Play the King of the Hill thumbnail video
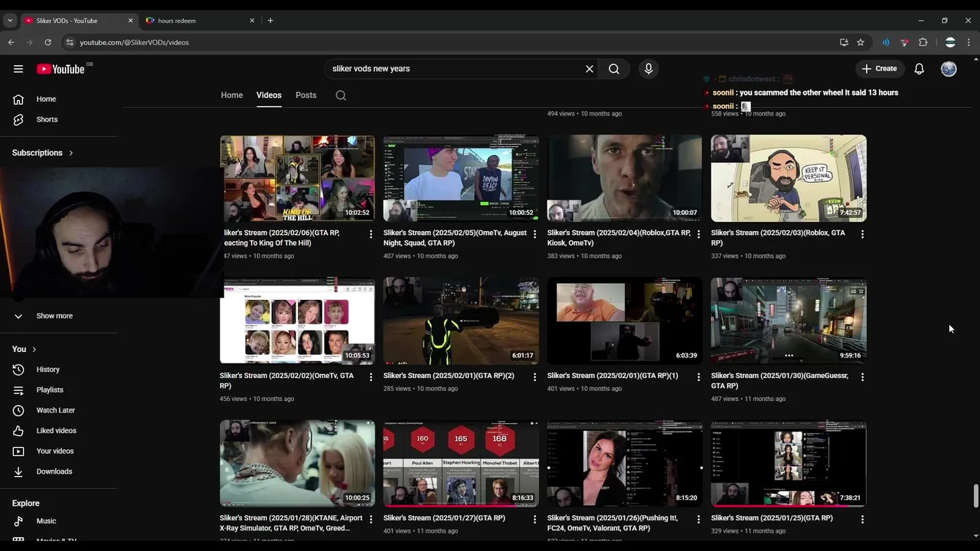This screenshot has width=980, height=551. (297, 179)
